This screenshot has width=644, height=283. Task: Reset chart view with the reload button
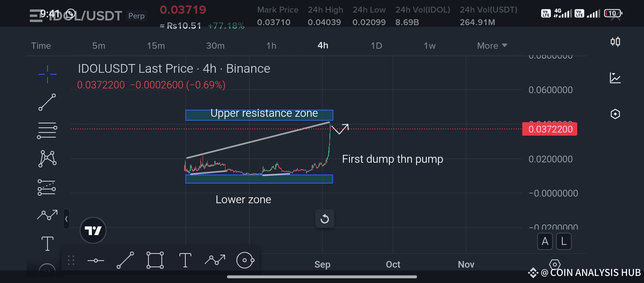[325, 219]
